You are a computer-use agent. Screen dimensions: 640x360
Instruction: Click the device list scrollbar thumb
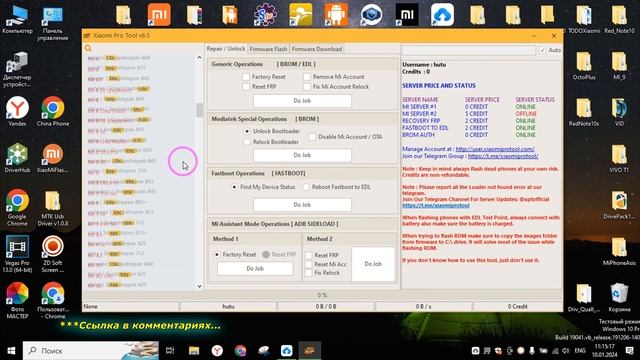click(x=199, y=110)
